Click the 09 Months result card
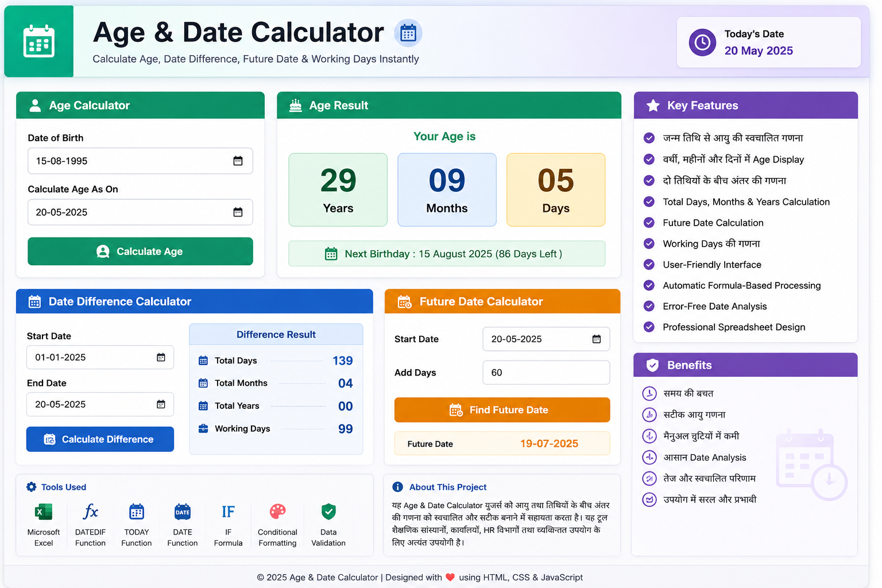Viewport: 882px width, 588px height. [447, 189]
